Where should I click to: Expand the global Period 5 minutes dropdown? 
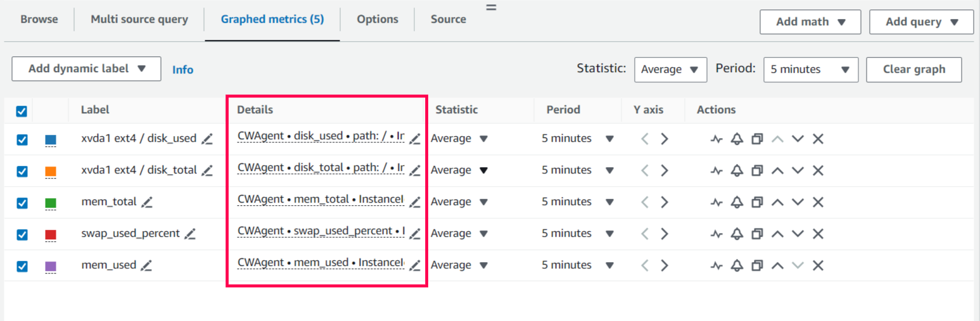click(x=810, y=70)
